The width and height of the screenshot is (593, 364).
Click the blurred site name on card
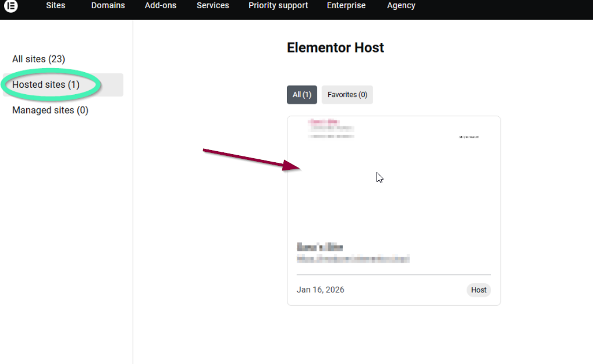(320, 247)
